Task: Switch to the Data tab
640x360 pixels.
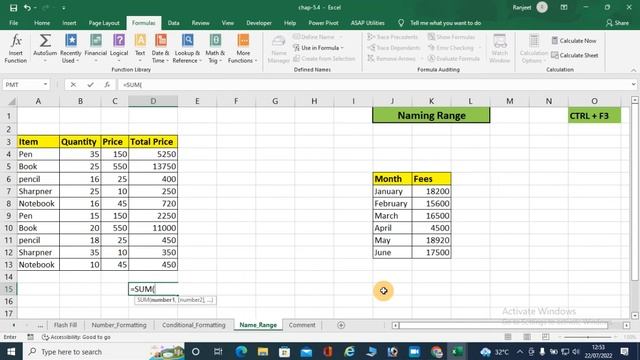Action: pyautogui.click(x=173, y=23)
